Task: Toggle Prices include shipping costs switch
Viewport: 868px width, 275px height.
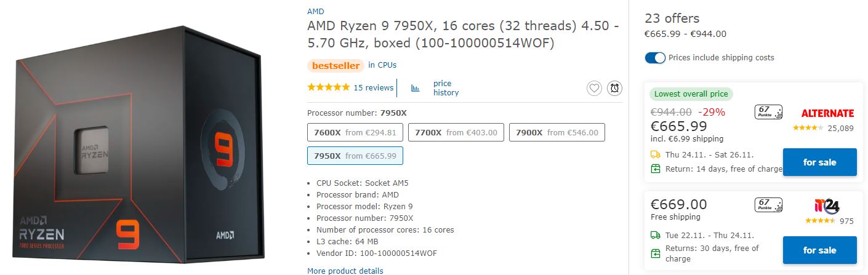Action: (x=655, y=58)
